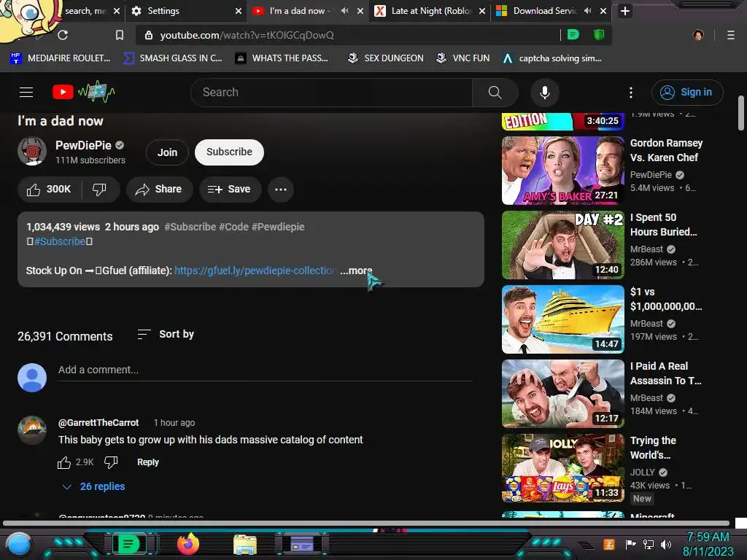Expand the 26 replies thread
Image resolution: width=747 pixels, height=560 pixels.
[x=94, y=486]
